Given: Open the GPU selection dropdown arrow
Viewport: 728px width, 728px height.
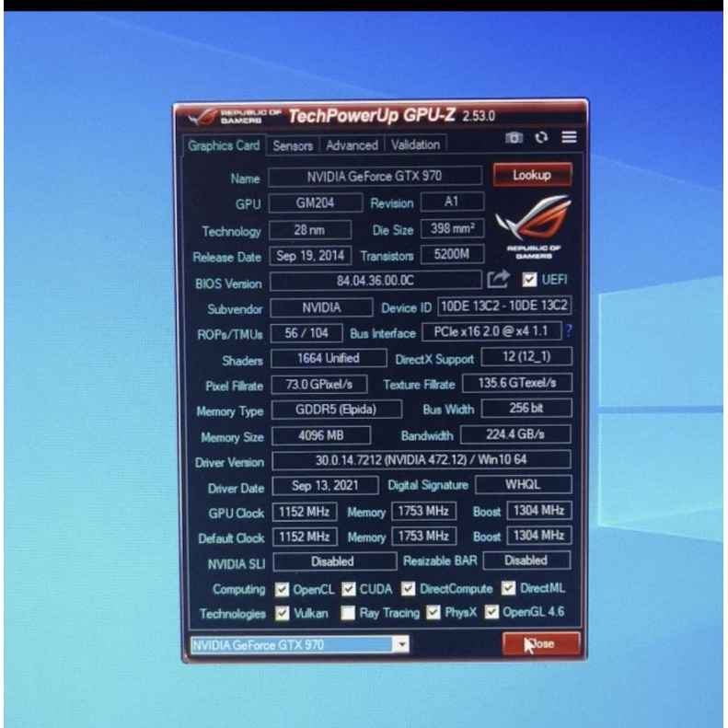Looking at the screenshot, I should 401,644.
